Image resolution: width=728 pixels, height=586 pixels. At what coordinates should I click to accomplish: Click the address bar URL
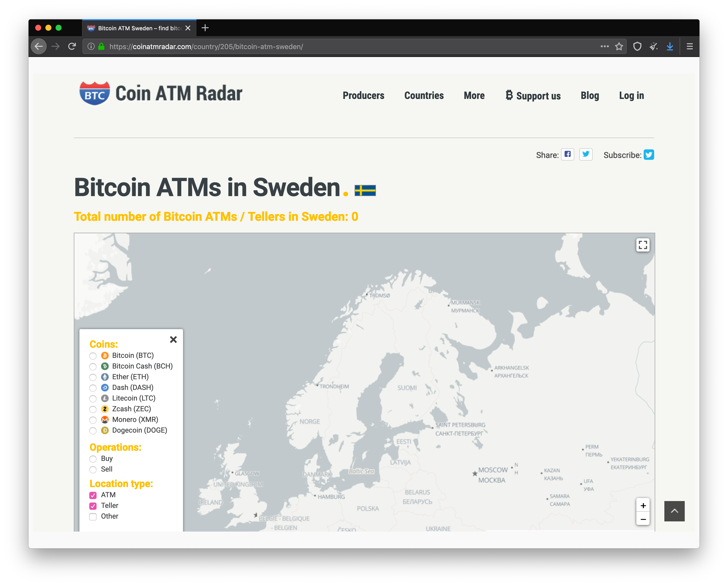tap(206, 46)
